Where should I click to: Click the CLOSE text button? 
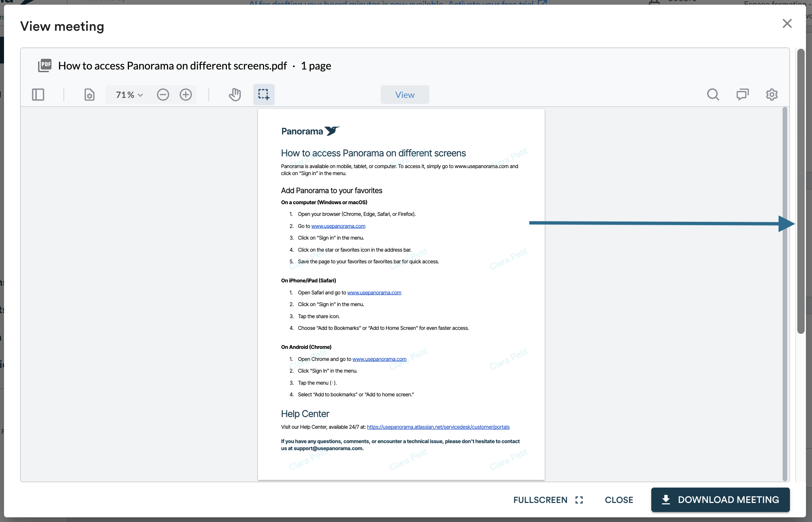pyautogui.click(x=619, y=500)
